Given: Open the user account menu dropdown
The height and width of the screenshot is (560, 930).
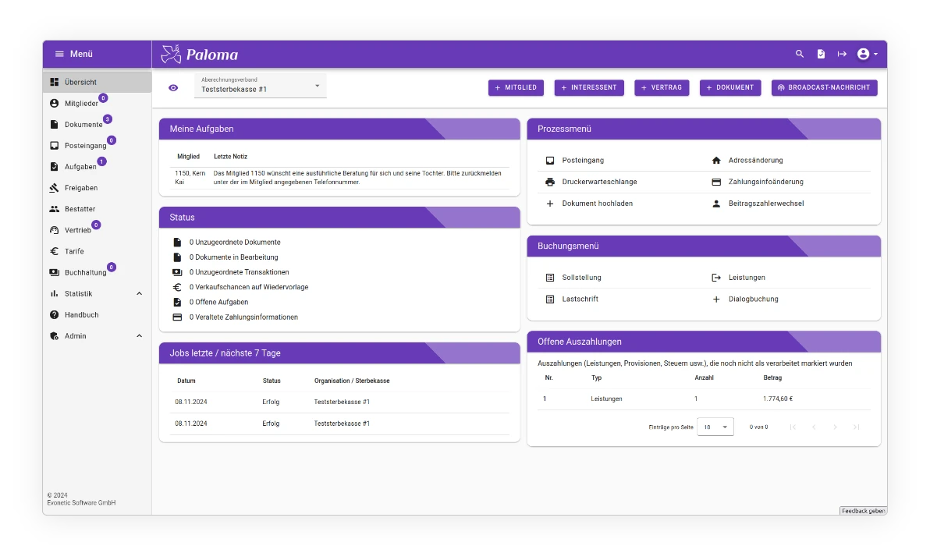Looking at the screenshot, I should (x=867, y=54).
